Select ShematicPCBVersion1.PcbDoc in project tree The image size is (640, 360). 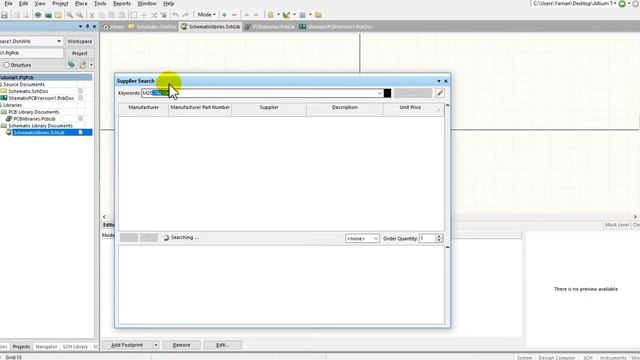tap(41, 98)
